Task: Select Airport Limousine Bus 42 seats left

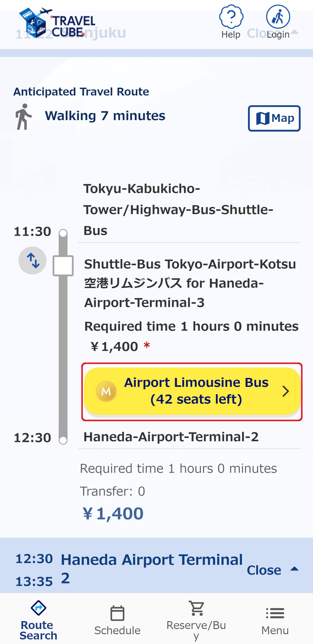Action: pyautogui.click(x=192, y=391)
